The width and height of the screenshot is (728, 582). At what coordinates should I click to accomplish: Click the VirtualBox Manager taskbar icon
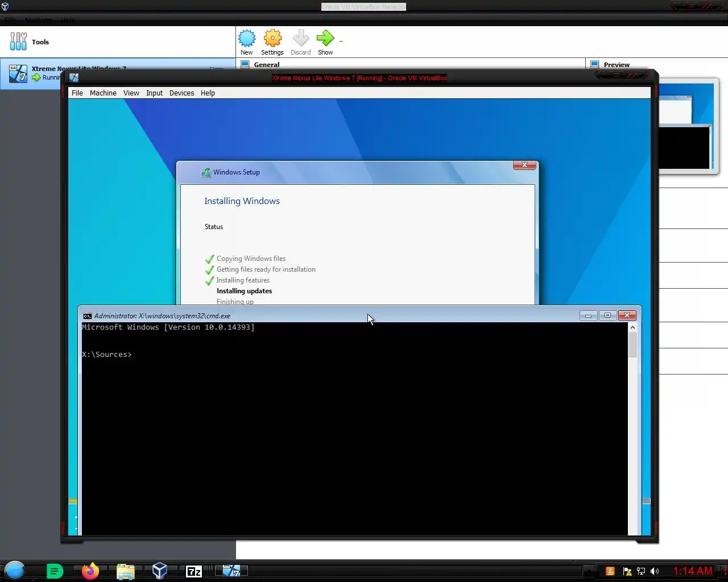pyautogui.click(x=160, y=571)
